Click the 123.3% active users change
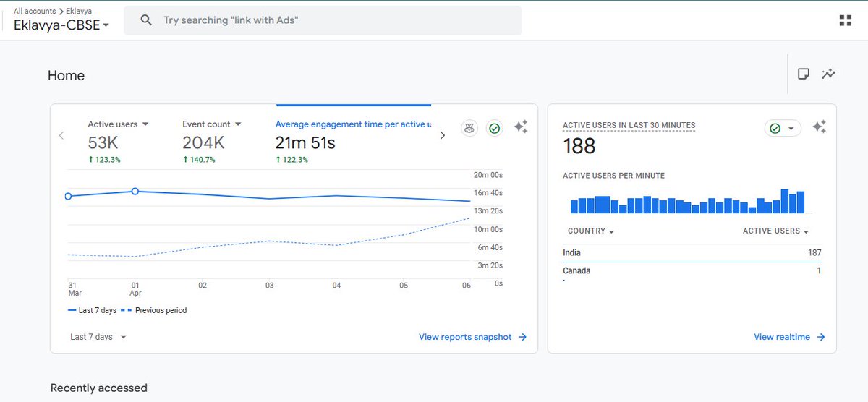The width and height of the screenshot is (868, 402). tap(104, 160)
